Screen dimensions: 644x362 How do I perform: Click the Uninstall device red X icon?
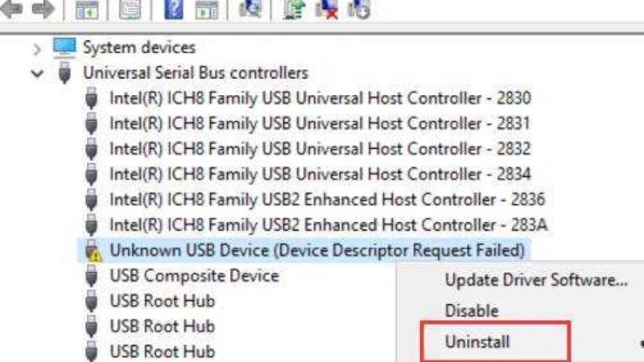(x=326, y=10)
